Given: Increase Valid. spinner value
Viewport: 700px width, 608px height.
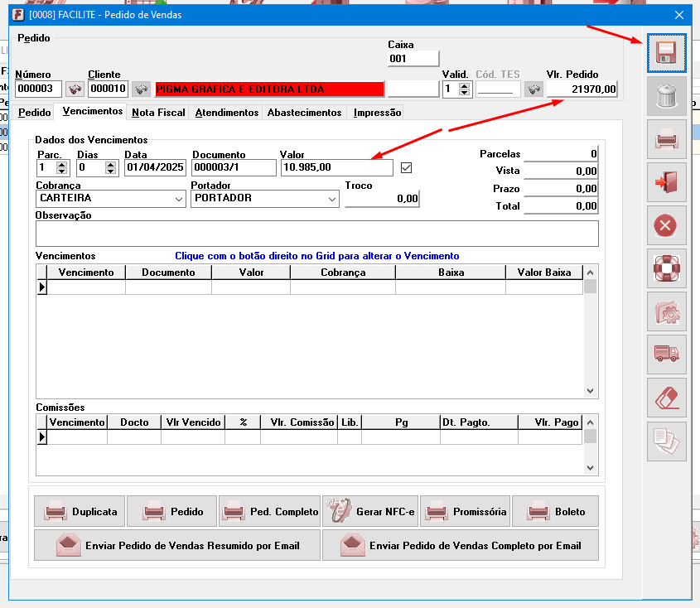Looking at the screenshot, I should click(464, 86).
